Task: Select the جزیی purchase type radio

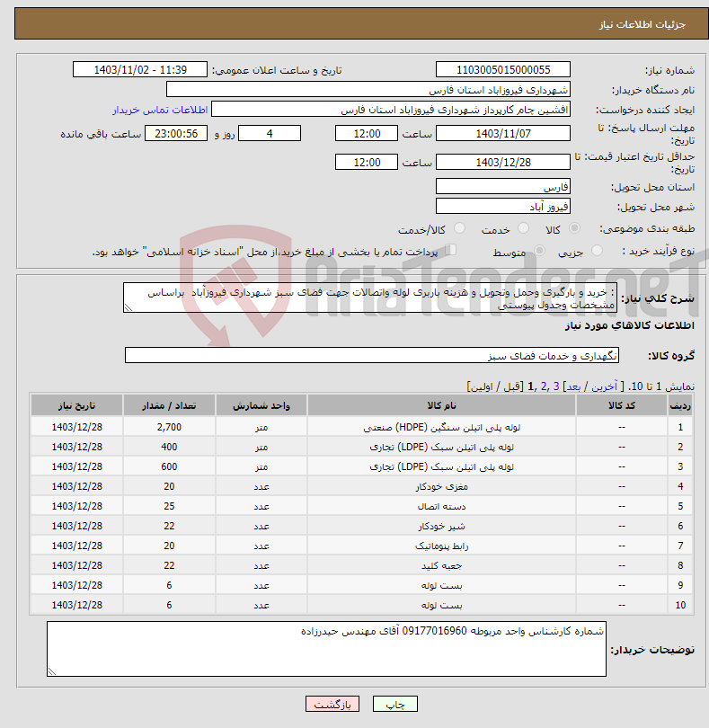Action: 597,251
